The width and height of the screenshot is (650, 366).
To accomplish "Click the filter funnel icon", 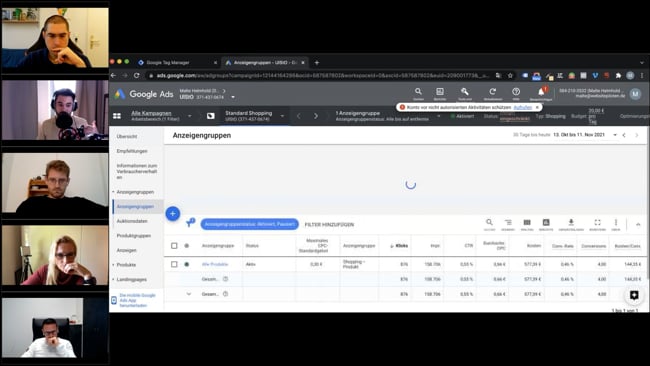I will pyautogui.click(x=190, y=223).
